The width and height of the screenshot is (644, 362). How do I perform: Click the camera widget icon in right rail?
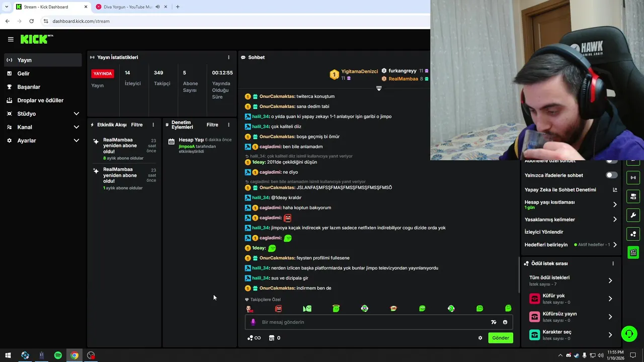click(x=633, y=196)
